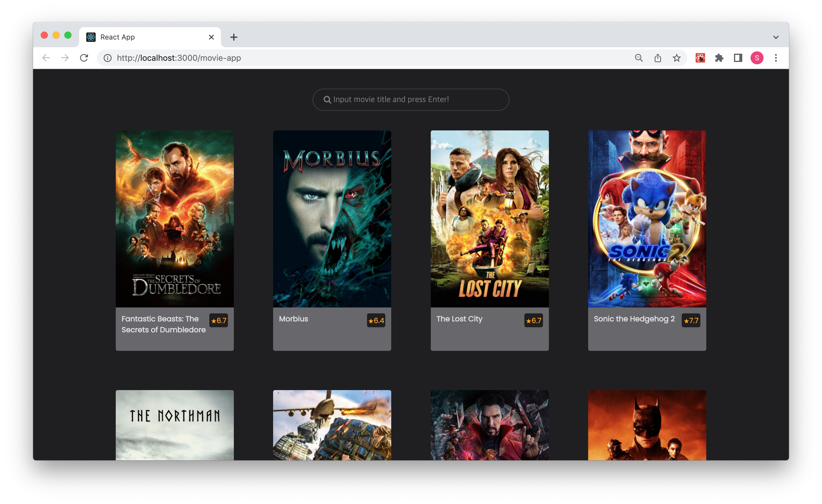Open the Sonic the Hedgehog 2 poster

[x=647, y=219]
